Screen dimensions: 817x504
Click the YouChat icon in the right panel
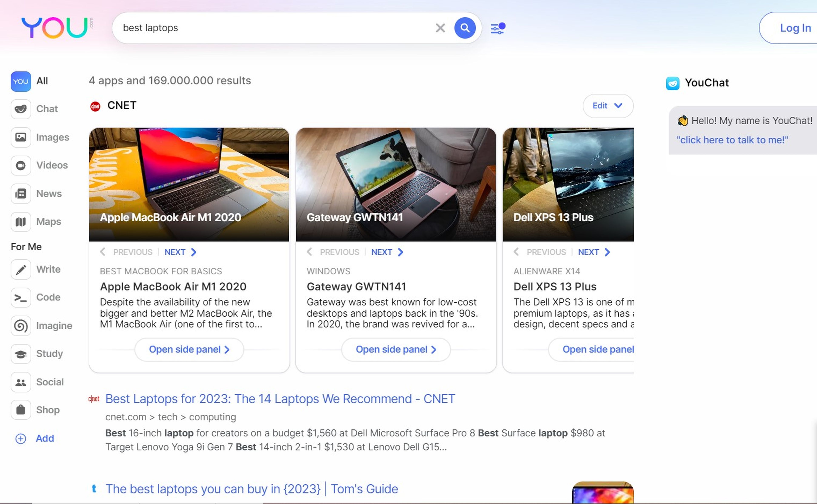(673, 83)
